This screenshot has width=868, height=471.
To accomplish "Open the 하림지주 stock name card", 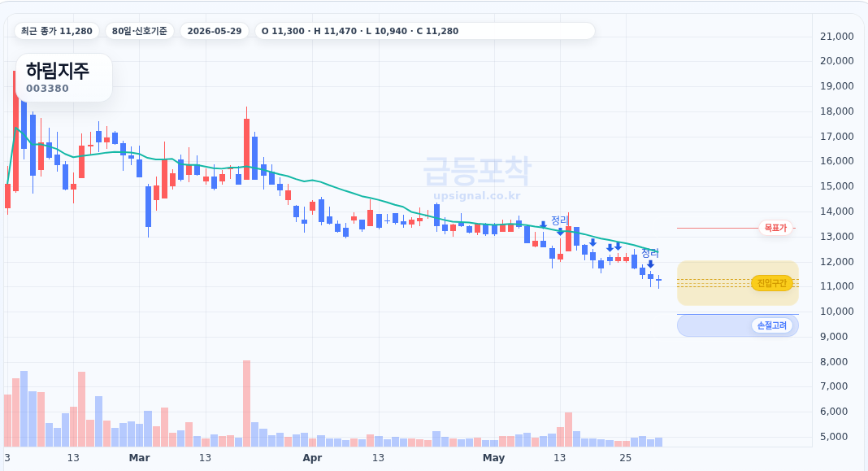I will [x=63, y=77].
